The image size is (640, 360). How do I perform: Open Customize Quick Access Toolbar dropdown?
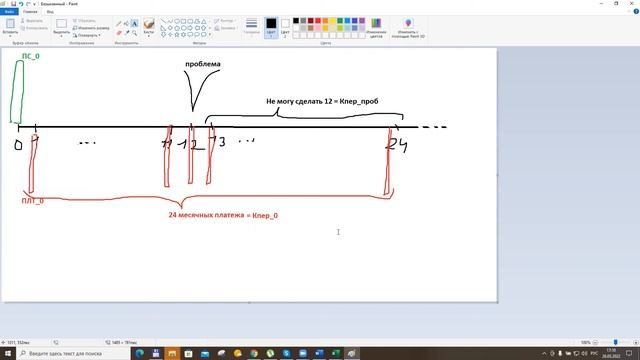34,4
